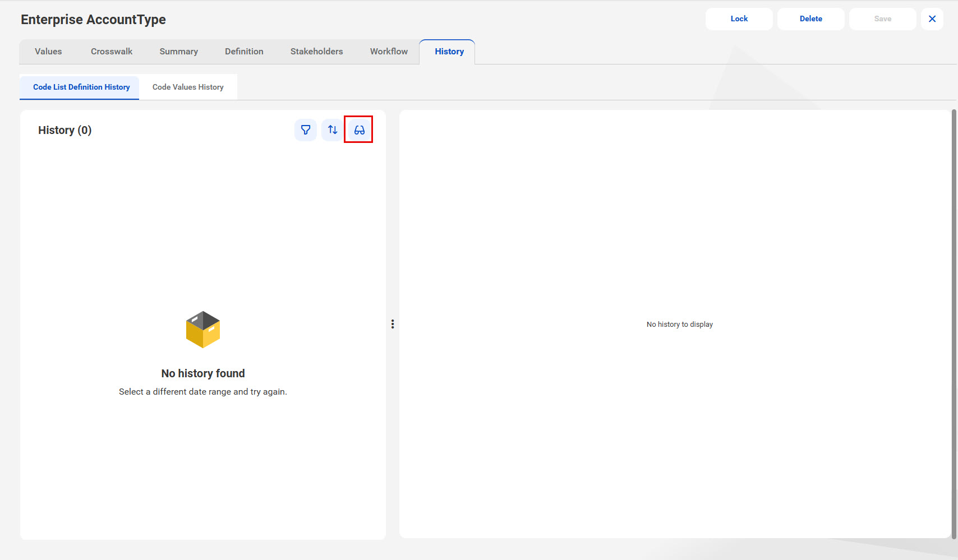Click the Lock button

739,19
